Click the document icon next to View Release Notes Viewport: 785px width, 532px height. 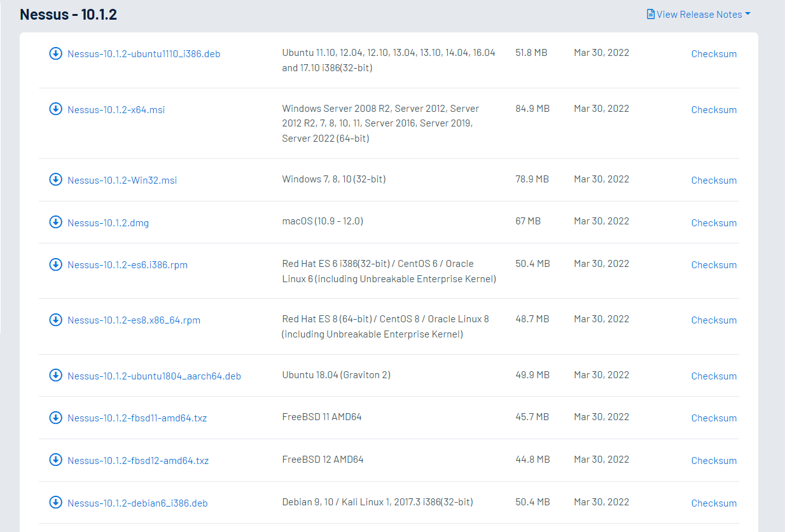coord(651,14)
